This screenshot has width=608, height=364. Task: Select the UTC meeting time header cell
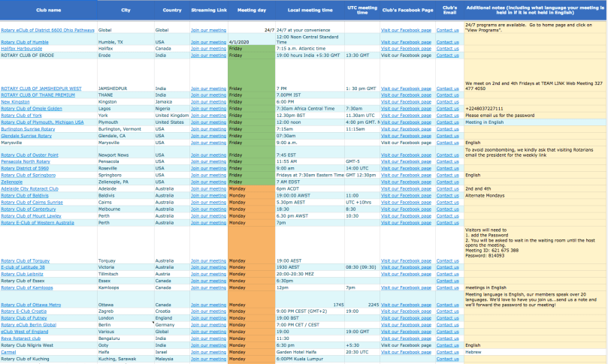[x=362, y=11]
